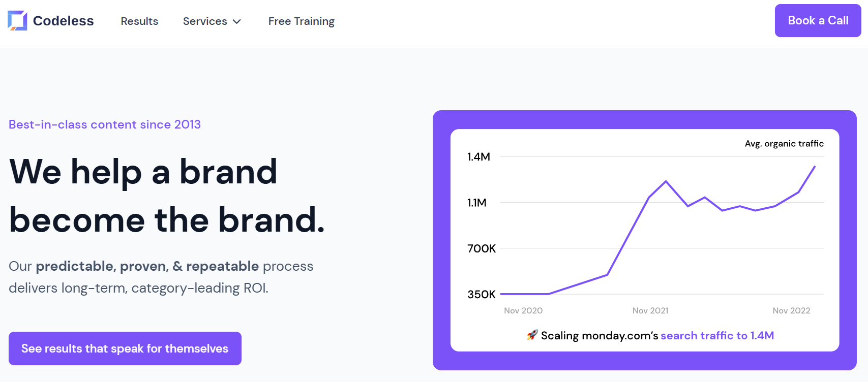Screen dimensions: 868x382
Task: Go to the Free Training page
Action: 301,21
